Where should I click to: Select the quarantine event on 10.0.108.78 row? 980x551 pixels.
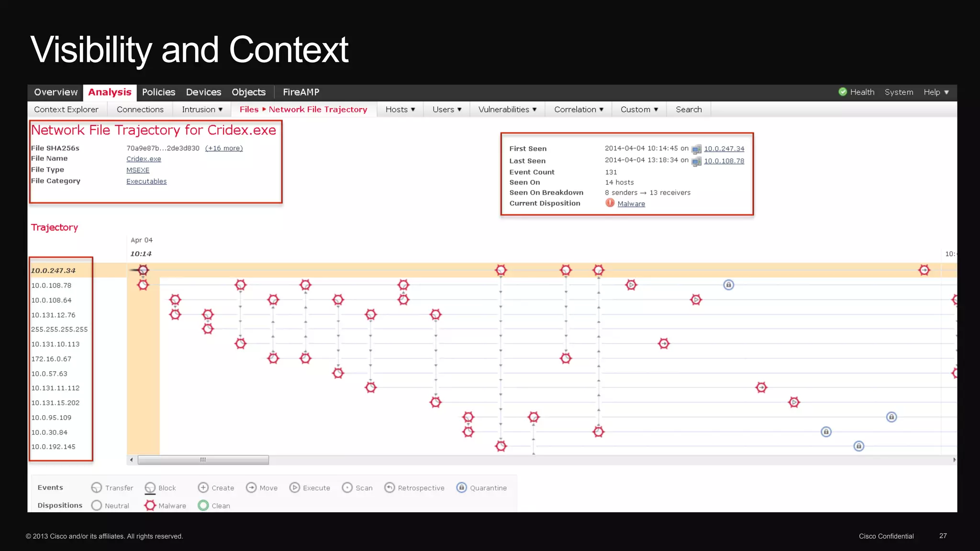click(x=728, y=285)
